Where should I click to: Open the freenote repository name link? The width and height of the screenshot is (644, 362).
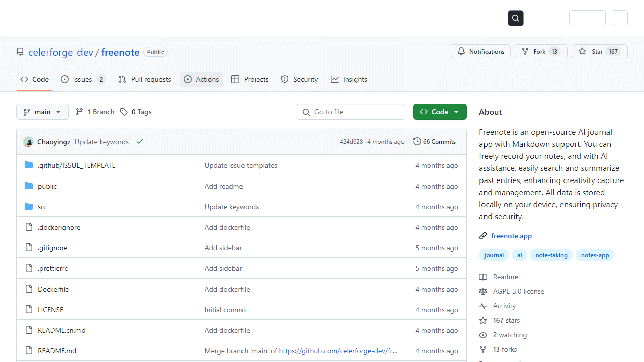120,52
